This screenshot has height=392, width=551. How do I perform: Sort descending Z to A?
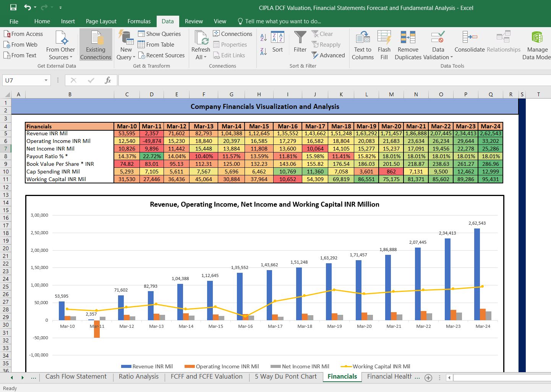click(x=264, y=51)
